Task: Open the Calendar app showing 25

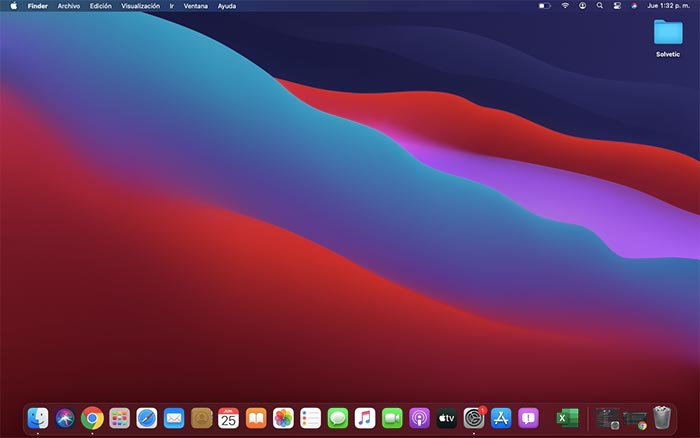Action: [x=228, y=418]
